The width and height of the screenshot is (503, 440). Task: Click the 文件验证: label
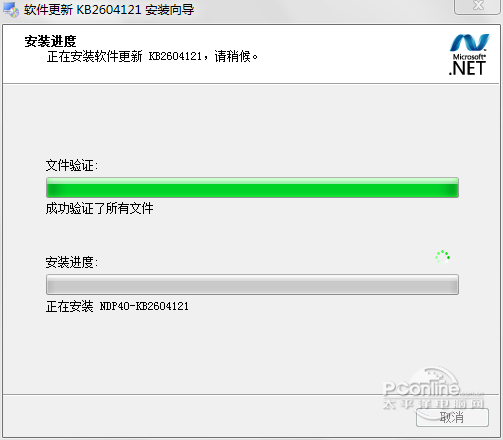[x=72, y=165]
